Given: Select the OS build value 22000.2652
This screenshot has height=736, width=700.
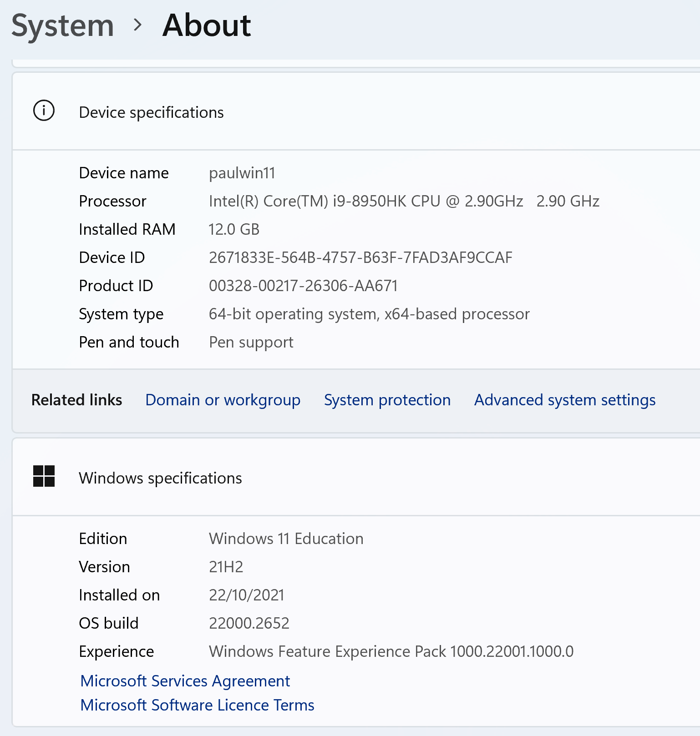Looking at the screenshot, I should pos(249,623).
